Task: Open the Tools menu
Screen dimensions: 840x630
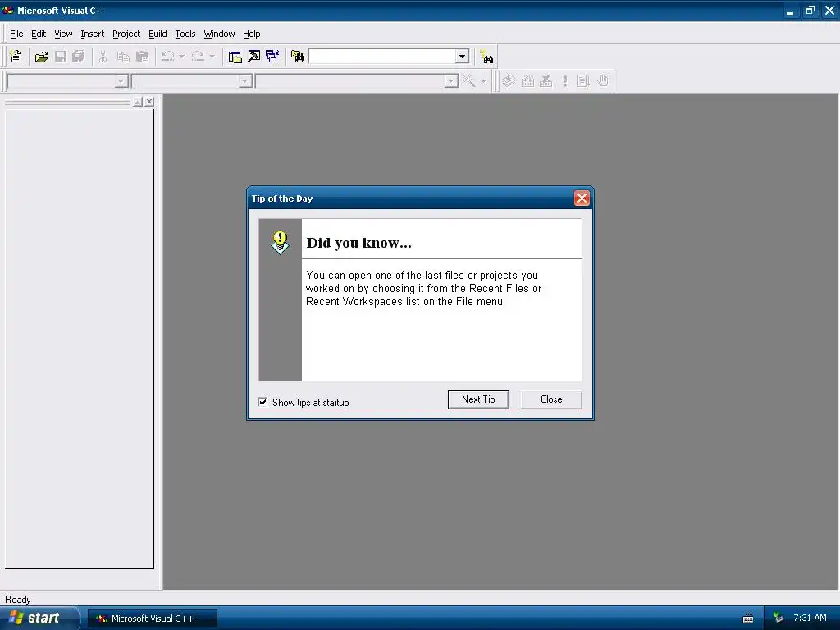Action: [185, 34]
